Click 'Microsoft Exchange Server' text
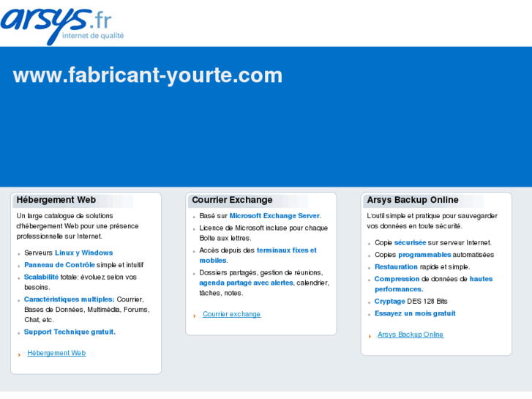Screen dimensions: 532x399 (x=274, y=216)
